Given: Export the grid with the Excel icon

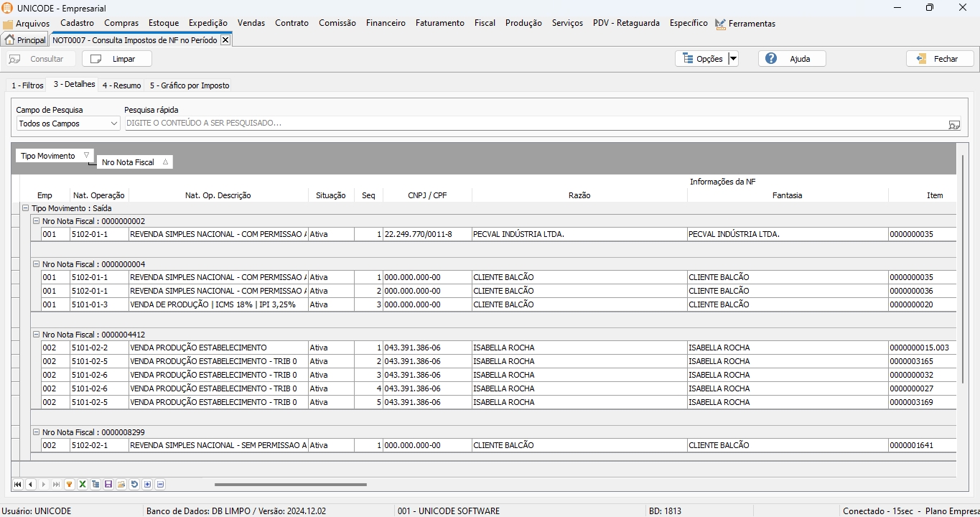Looking at the screenshot, I should (x=83, y=485).
